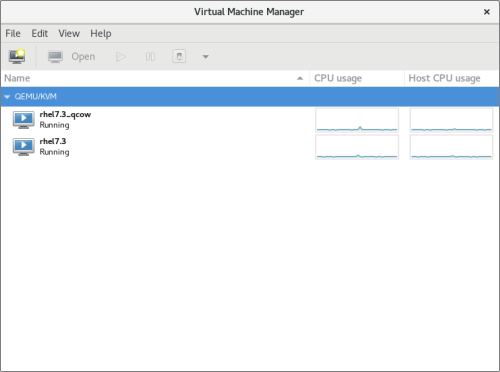Select the rhel7.3 virtual machine name

[x=53, y=141]
